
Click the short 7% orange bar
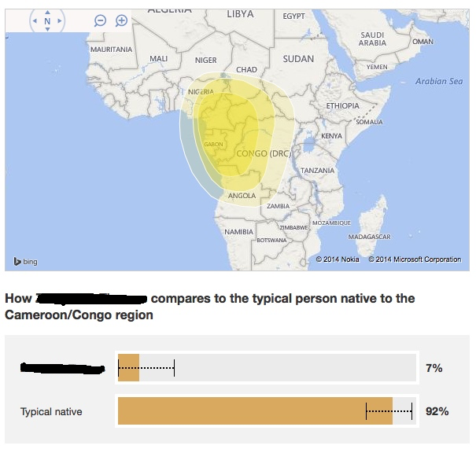point(128,368)
